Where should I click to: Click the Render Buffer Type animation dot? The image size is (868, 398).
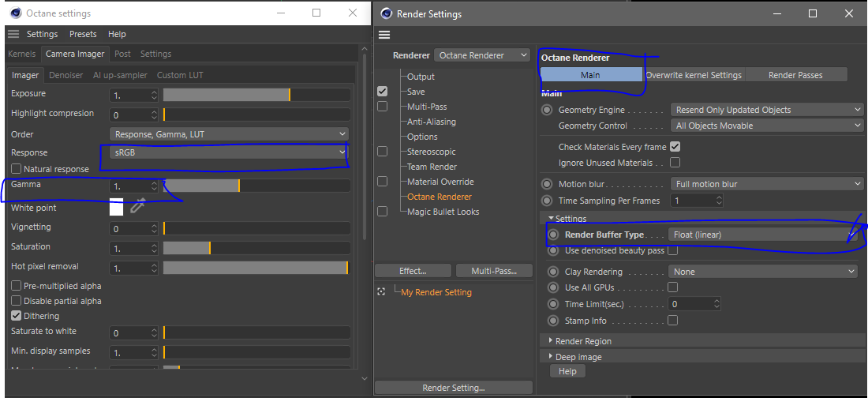553,235
